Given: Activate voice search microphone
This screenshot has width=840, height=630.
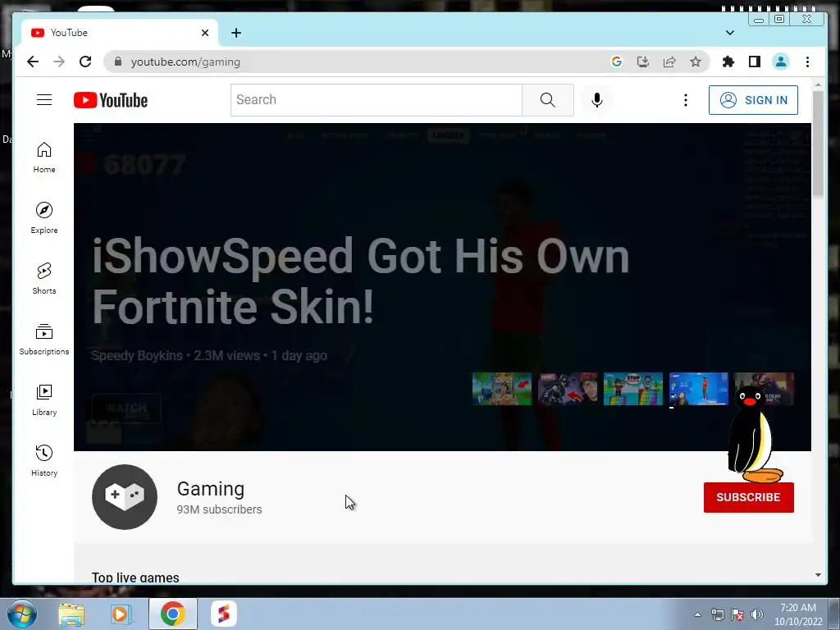Looking at the screenshot, I should pos(597,99).
